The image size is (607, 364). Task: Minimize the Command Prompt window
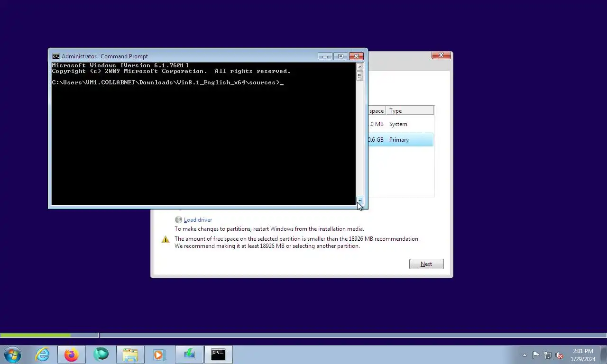click(325, 56)
